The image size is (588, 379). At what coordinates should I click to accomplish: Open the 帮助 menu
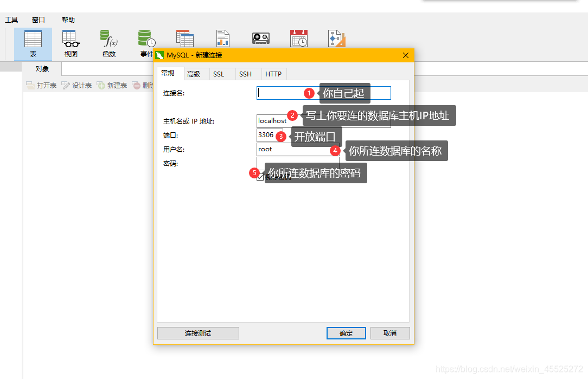coord(68,20)
